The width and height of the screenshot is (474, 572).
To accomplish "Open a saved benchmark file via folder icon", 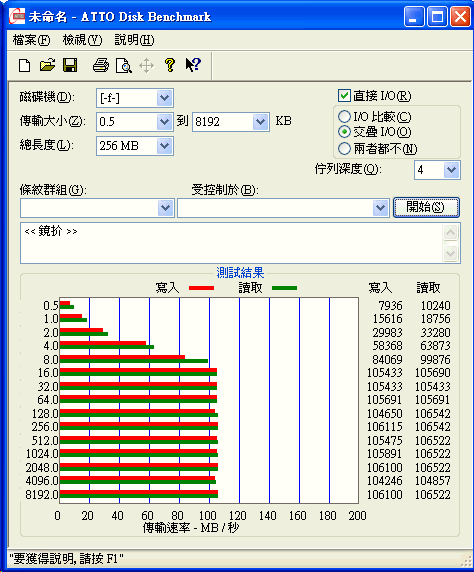I will [47, 66].
